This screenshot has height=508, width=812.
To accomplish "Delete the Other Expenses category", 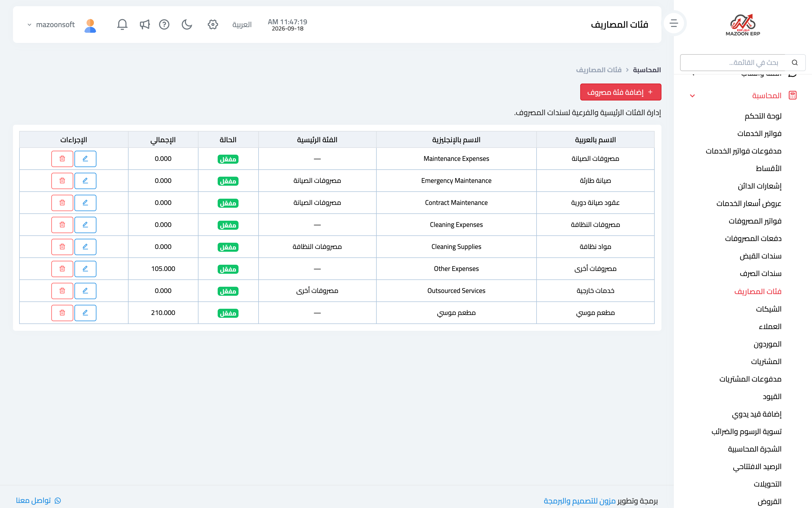I will tap(62, 269).
